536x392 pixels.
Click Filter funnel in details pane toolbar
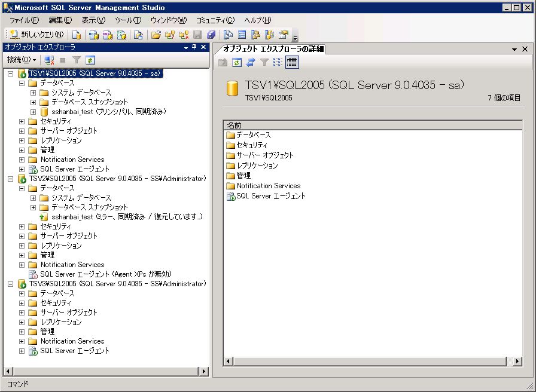tap(264, 62)
